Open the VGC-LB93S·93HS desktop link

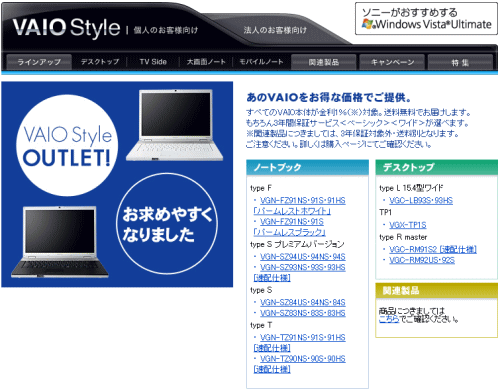421,200
